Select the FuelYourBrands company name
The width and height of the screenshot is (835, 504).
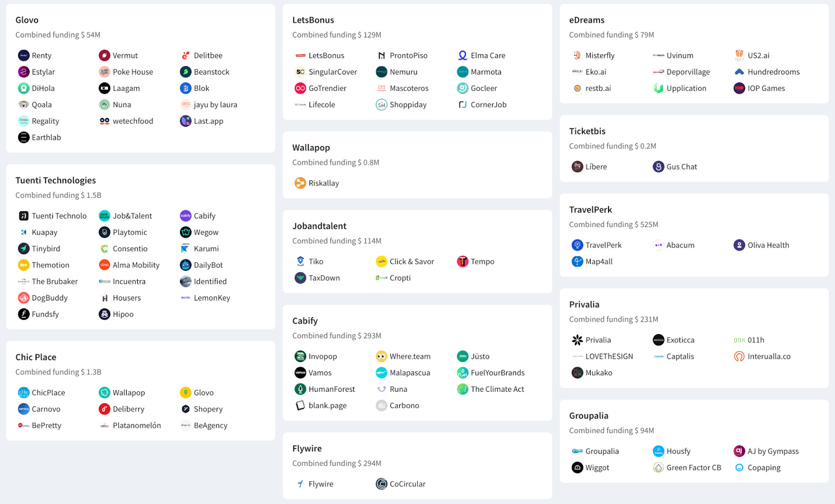click(498, 373)
